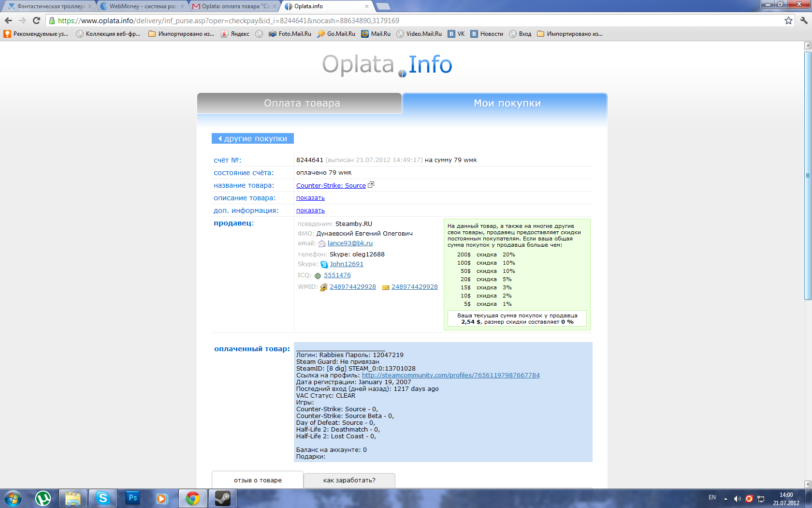Image resolution: width=812 pixels, height=508 pixels.
Task: Click the second 248974429928 message link
Action: point(415,287)
